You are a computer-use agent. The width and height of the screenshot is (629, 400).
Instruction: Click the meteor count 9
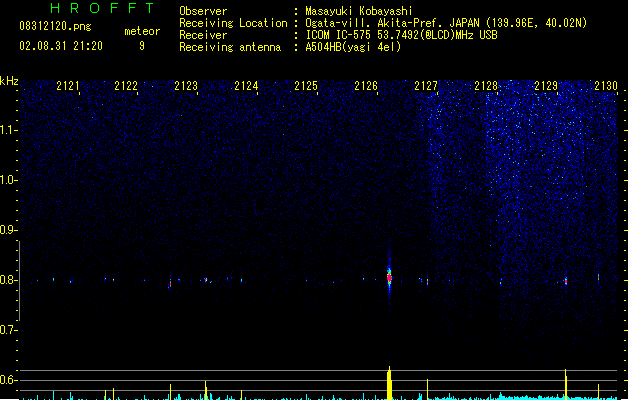pyautogui.click(x=142, y=46)
